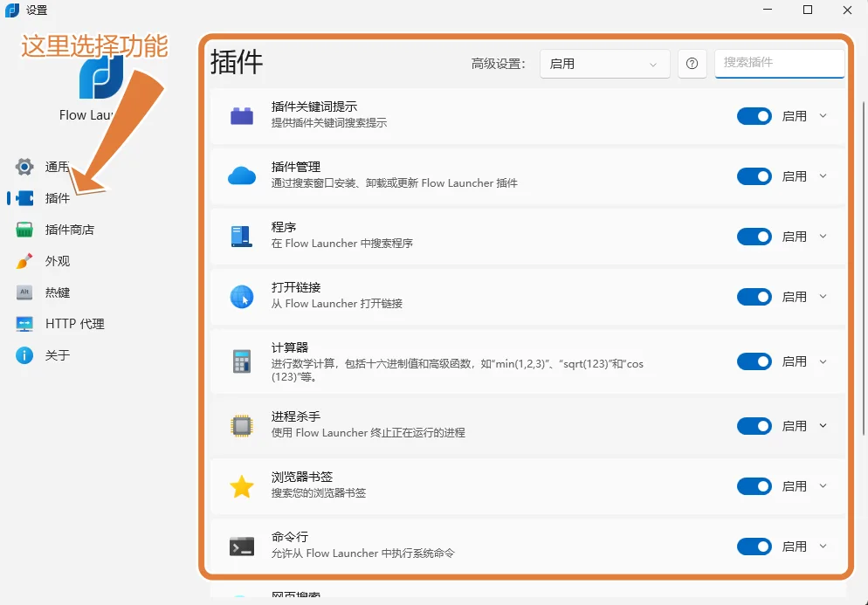
Task: Toggle the 计算器 plugin off
Action: pos(754,362)
